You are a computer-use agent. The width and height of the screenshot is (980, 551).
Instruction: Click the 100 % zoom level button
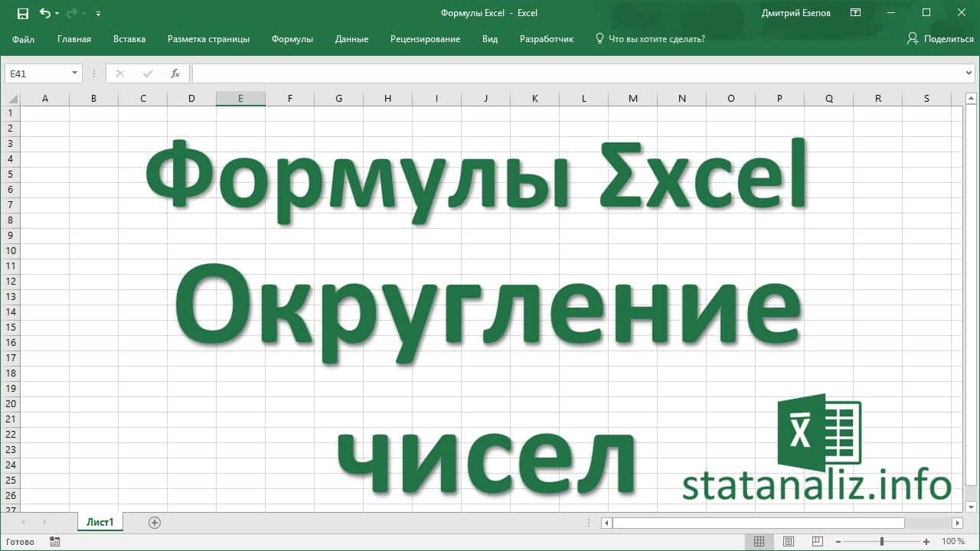click(x=953, y=542)
